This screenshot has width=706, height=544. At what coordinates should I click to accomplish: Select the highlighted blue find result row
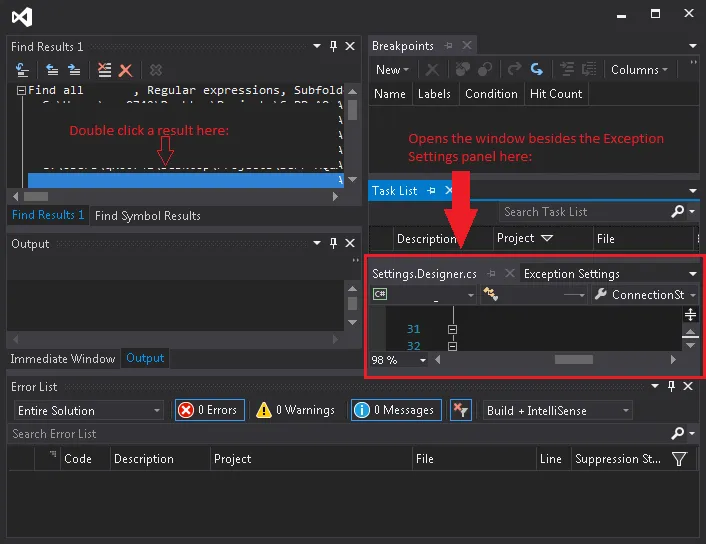pos(186,181)
